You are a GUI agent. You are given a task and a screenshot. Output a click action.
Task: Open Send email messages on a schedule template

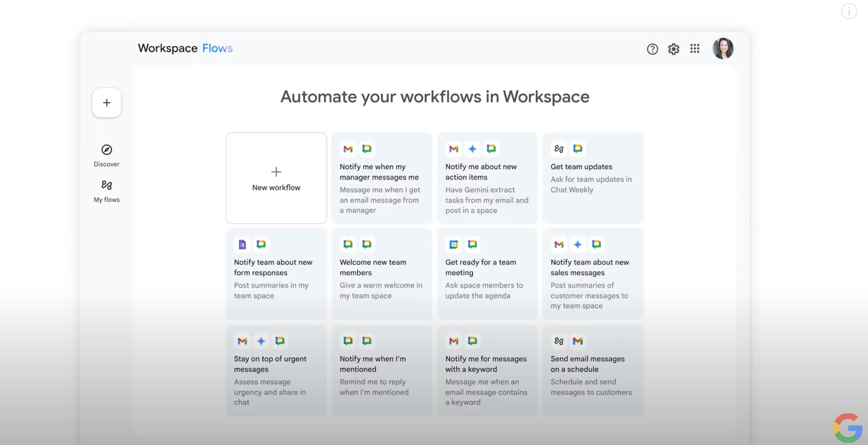pyautogui.click(x=593, y=370)
